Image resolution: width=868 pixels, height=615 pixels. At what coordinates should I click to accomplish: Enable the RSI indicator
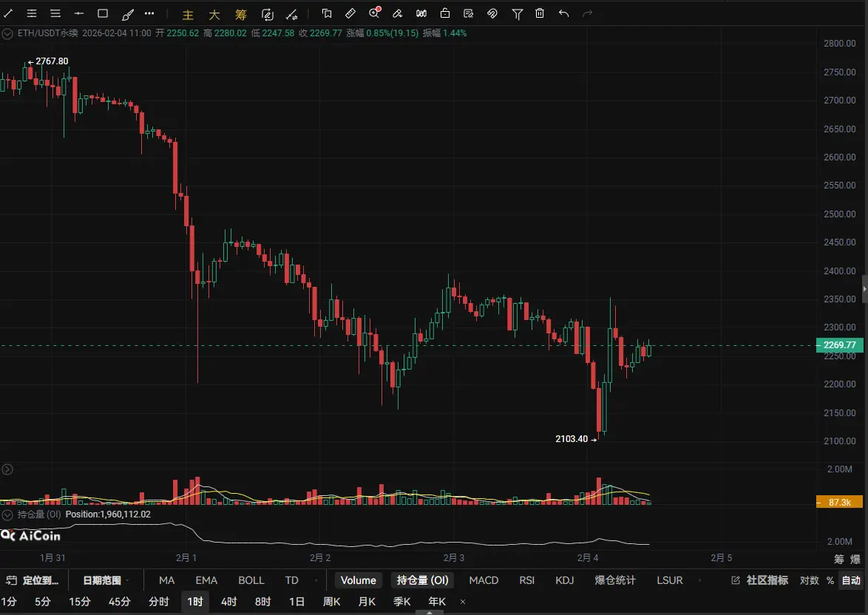coord(527,580)
